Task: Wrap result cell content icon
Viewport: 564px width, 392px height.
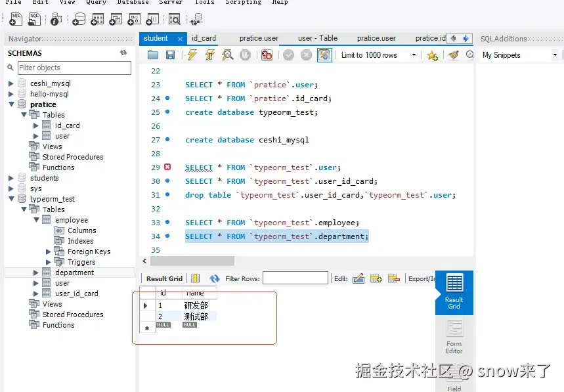Action: click(x=195, y=278)
